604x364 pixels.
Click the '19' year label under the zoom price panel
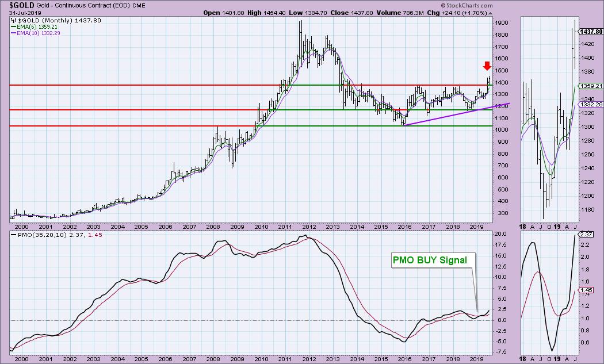point(557,227)
